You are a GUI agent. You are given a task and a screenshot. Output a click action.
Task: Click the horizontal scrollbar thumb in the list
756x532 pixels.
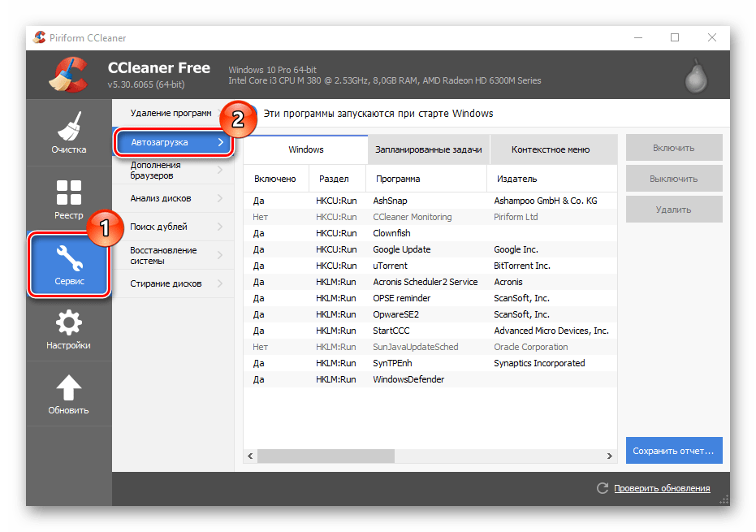(325, 456)
